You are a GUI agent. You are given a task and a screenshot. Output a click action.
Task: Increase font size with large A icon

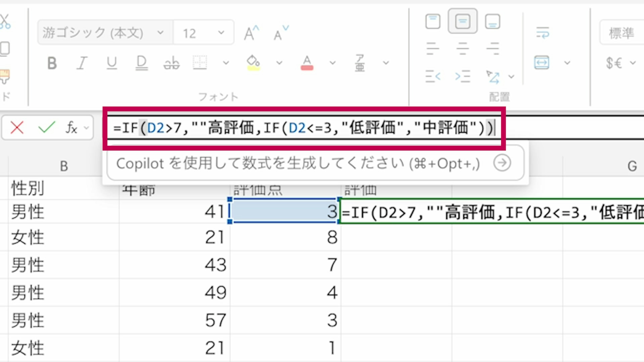click(251, 33)
